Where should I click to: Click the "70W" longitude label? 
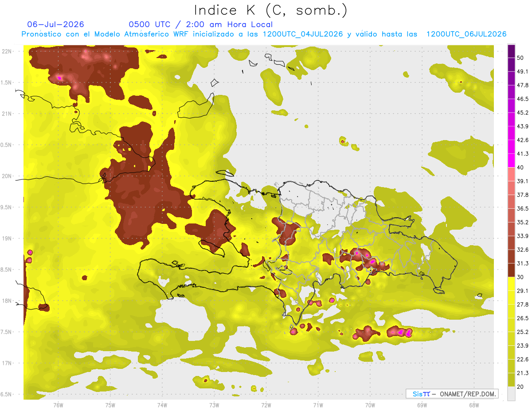click(x=370, y=405)
